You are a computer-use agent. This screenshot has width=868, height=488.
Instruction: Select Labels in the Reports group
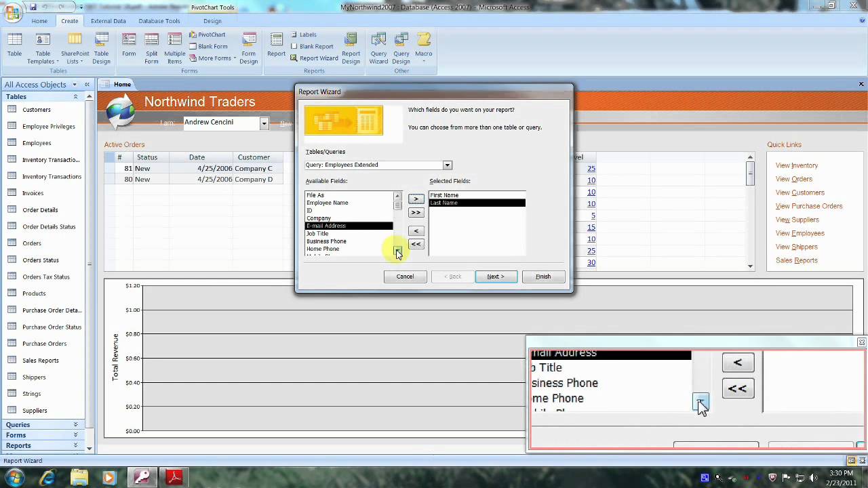(303, 35)
